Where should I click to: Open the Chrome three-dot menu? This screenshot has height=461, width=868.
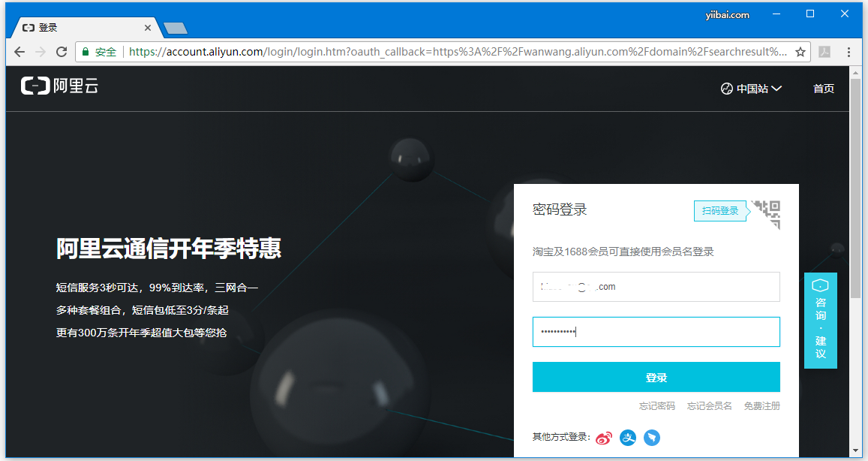(x=849, y=52)
